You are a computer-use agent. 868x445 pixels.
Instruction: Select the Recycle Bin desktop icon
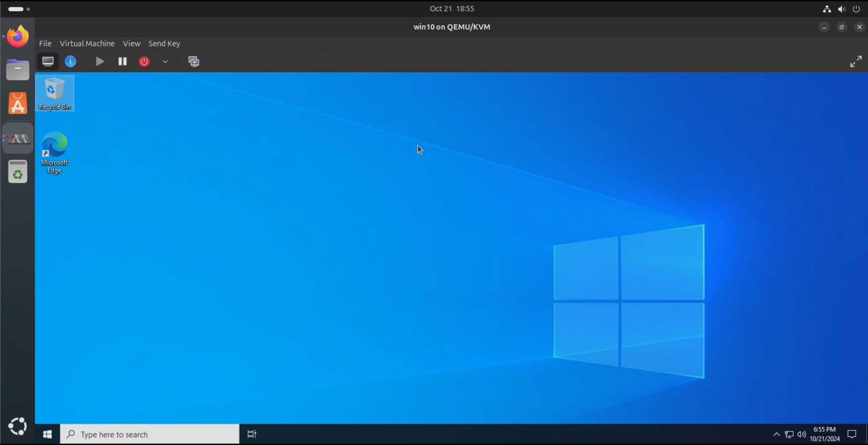(55, 94)
